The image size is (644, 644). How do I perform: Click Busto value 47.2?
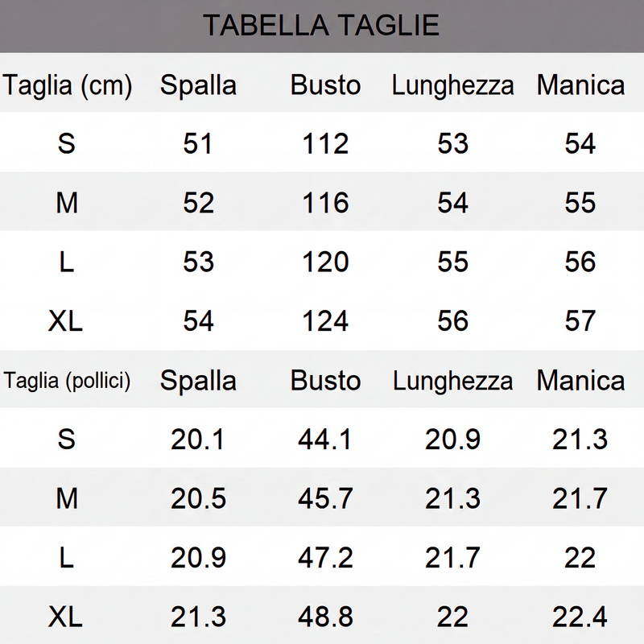coord(325,558)
